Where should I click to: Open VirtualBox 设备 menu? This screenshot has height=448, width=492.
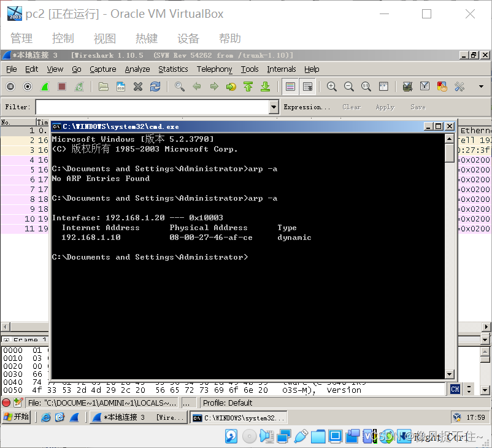point(188,38)
